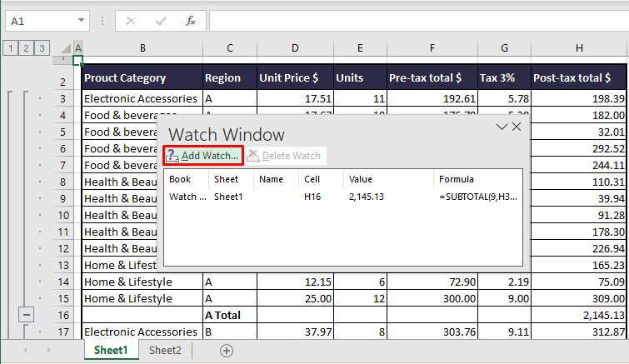Switch to the Sheet2 tab
Viewport: 629px width, 364px height.
(x=165, y=350)
